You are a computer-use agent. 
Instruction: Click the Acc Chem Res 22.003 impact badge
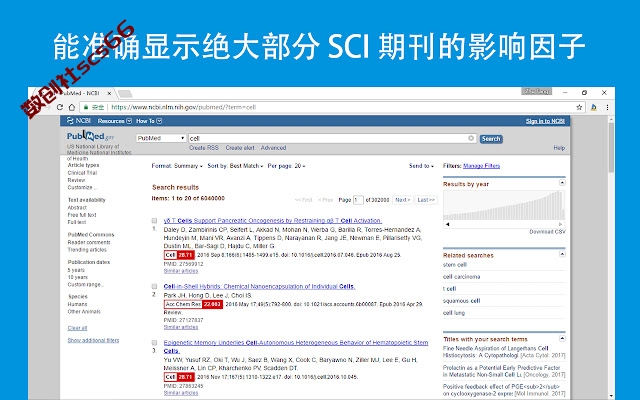point(193,304)
